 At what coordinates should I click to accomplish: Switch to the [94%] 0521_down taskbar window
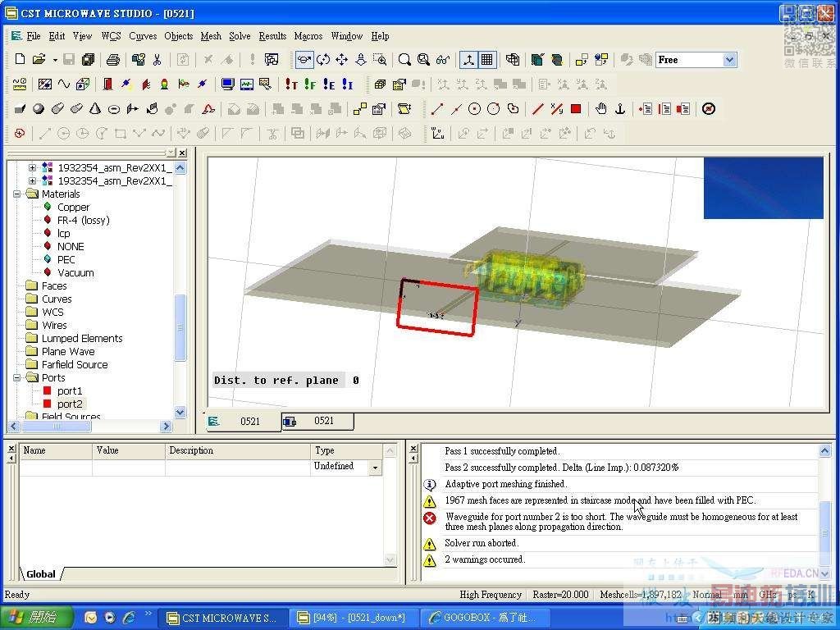click(x=354, y=618)
